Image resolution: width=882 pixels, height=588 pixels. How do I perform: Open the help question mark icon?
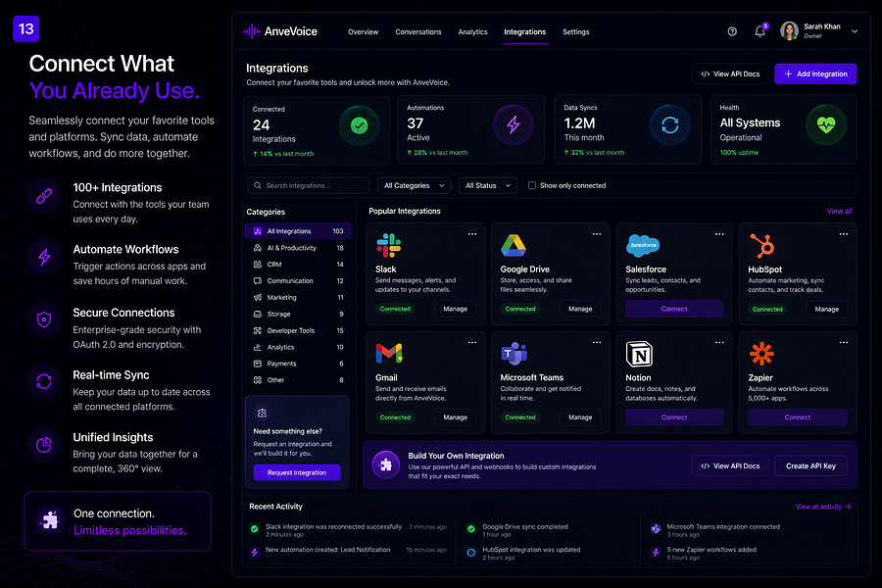[732, 31]
